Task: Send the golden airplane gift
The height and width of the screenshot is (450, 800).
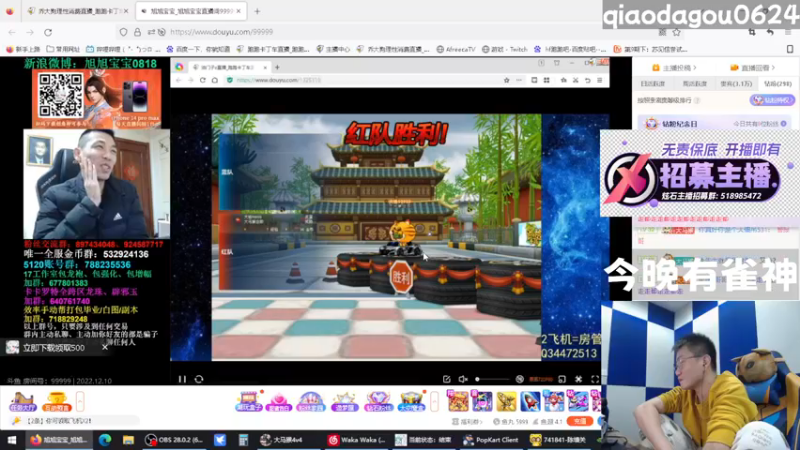Action: tap(506, 402)
